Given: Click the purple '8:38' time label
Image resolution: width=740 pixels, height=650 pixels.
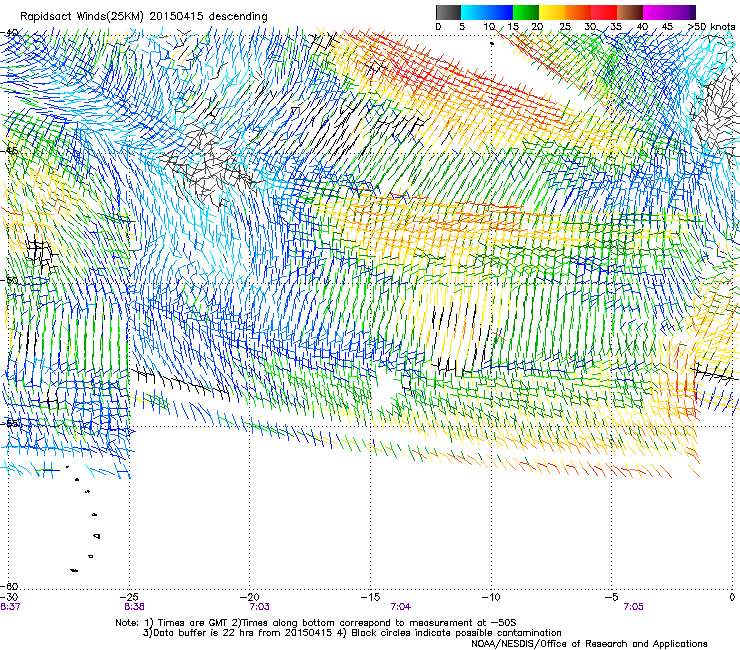Looking at the screenshot, I should tap(135, 607).
